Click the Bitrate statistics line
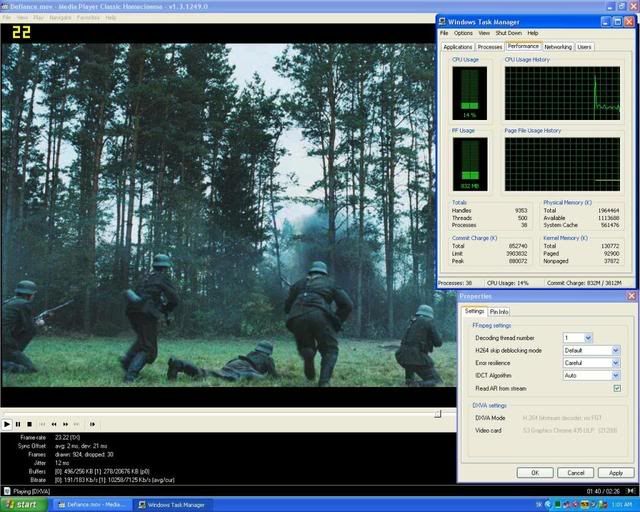The height and width of the screenshot is (512, 640). pos(115,480)
